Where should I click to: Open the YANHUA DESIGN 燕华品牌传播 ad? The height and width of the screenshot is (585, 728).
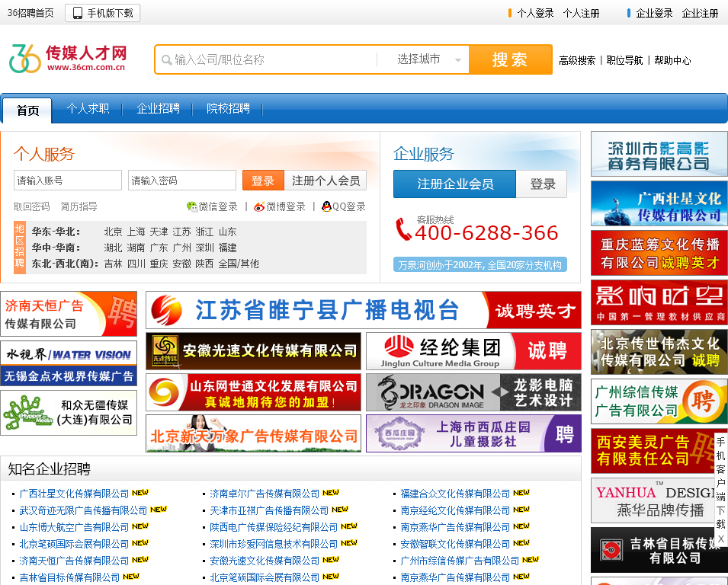[x=659, y=500]
